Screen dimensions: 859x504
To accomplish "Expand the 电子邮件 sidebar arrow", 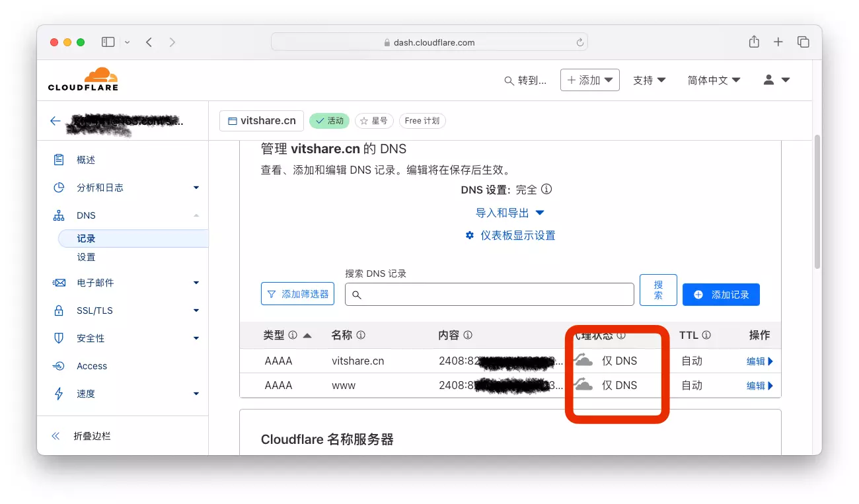I will pyautogui.click(x=196, y=283).
